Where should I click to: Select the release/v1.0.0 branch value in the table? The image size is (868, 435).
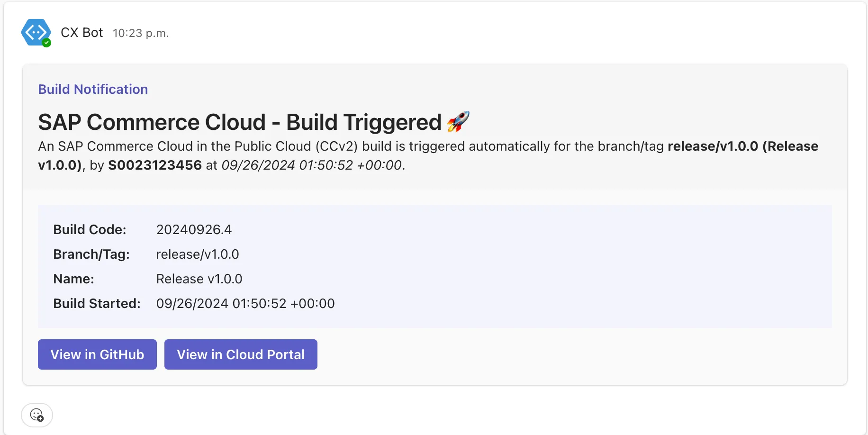click(198, 254)
